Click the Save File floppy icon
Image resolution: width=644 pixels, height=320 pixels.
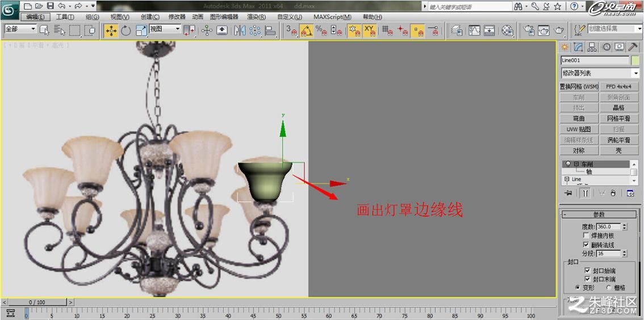click(50, 6)
